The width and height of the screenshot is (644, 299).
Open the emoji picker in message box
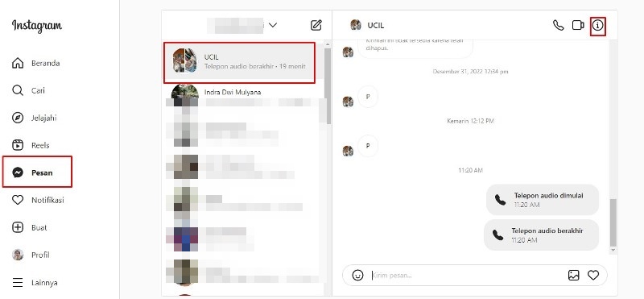(x=357, y=275)
